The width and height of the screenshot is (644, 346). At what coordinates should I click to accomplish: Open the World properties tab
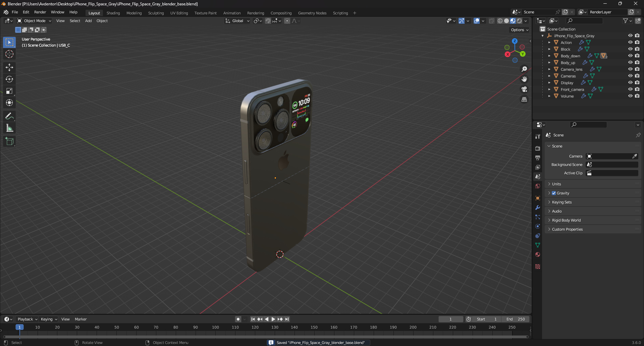coord(538,186)
